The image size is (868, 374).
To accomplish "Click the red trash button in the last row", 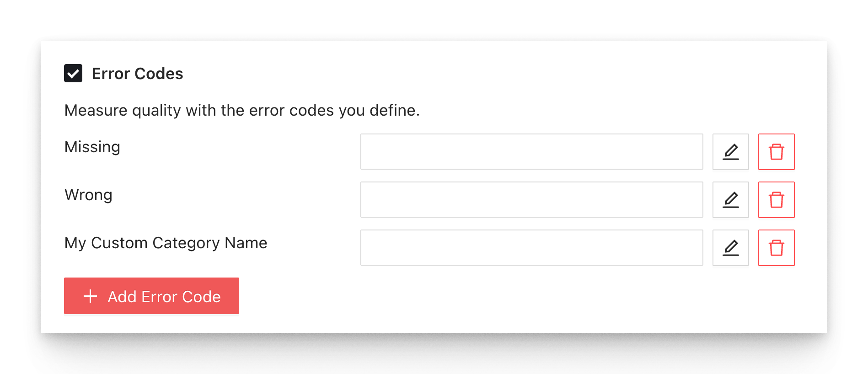I will (x=776, y=248).
